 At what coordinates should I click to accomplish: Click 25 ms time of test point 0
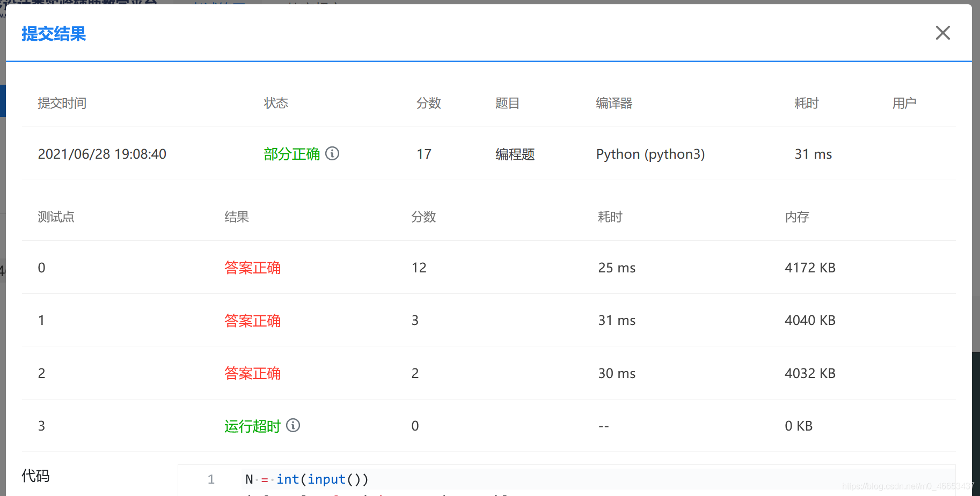(617, 268)
